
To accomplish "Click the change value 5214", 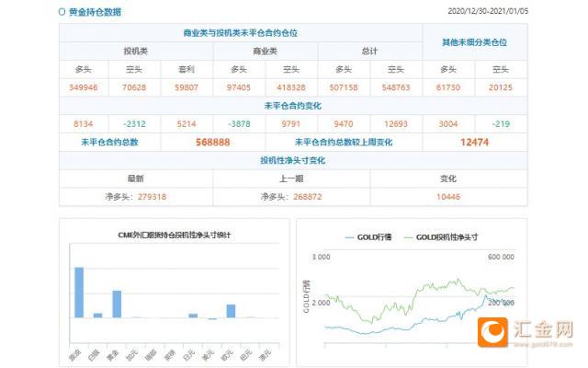I will pos(187,124).
